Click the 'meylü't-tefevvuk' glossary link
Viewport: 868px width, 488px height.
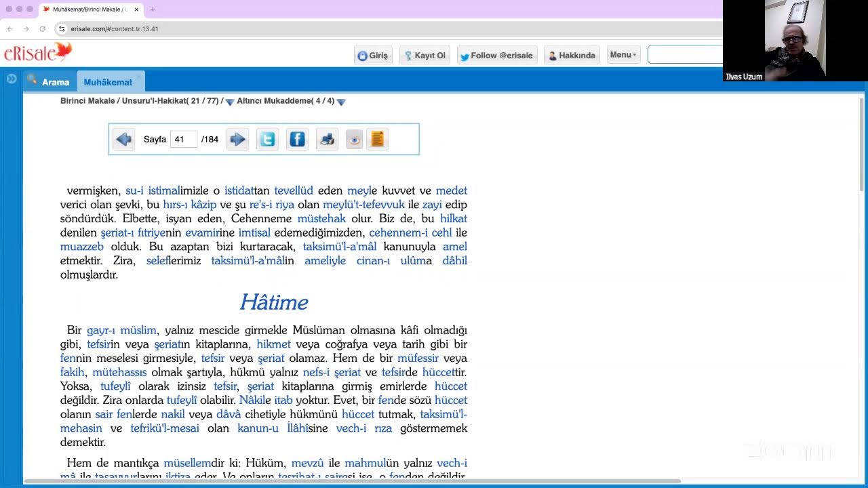(x=363, y=205)
